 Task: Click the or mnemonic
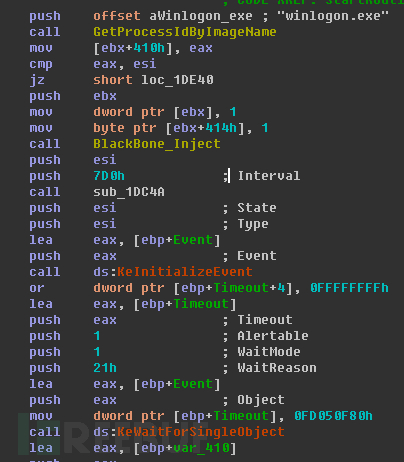pyautogui.click(x=37, y=288)
